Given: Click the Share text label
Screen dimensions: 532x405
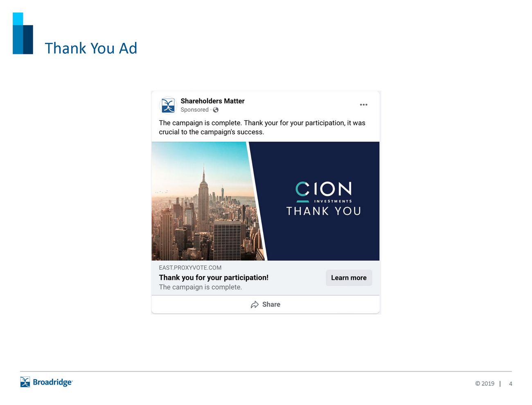Looking at the screenshot, I should [271, 304].
